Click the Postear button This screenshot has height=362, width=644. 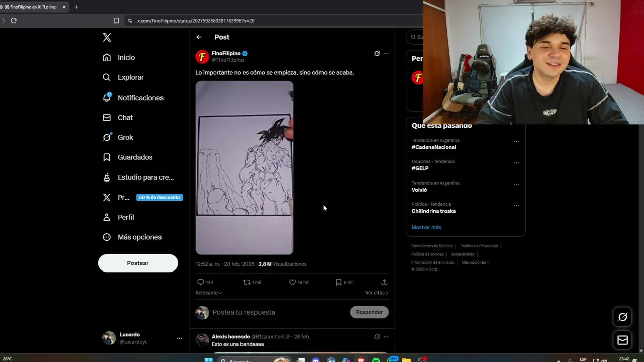138,263
